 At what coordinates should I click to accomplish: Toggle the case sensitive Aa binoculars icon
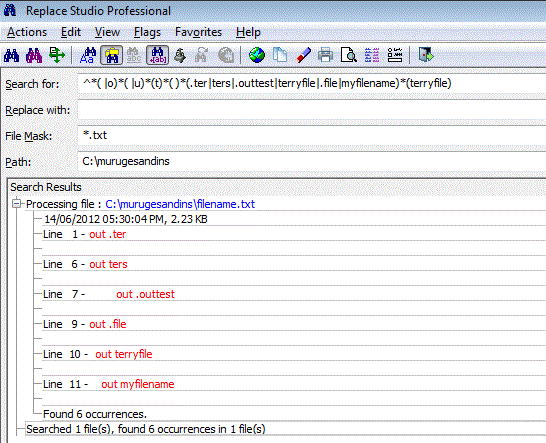point(88,55)
